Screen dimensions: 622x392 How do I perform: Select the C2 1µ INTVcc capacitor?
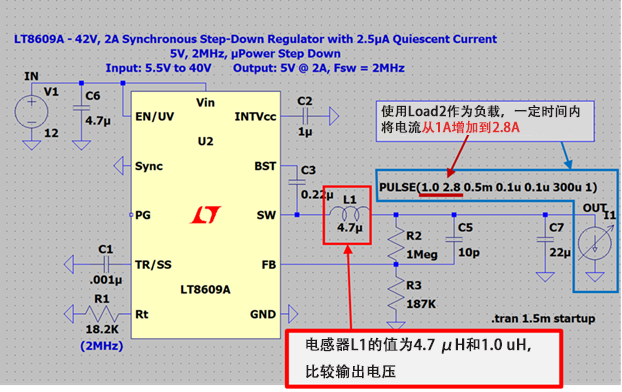(305, 116)
